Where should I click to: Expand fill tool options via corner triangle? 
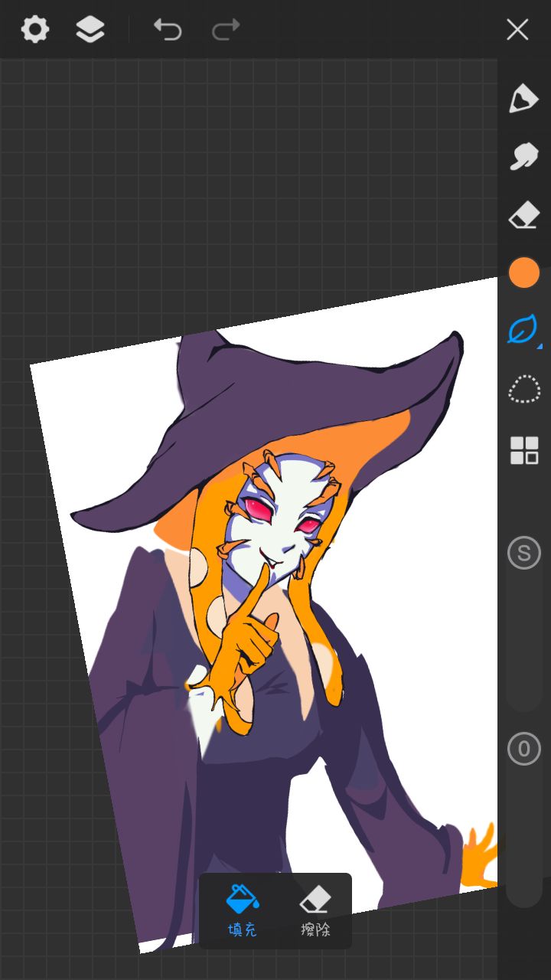pyautogui.click(x=540, y=347)
